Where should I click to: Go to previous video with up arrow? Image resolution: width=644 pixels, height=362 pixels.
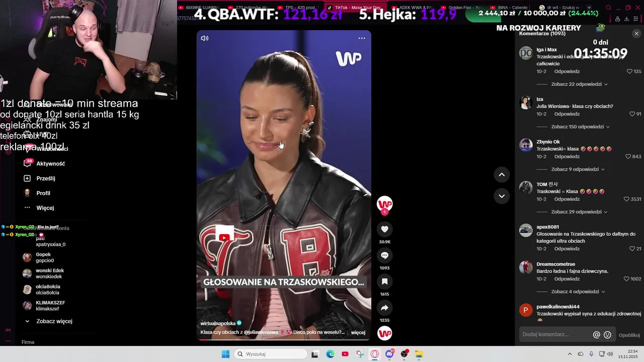click(502, 174)
